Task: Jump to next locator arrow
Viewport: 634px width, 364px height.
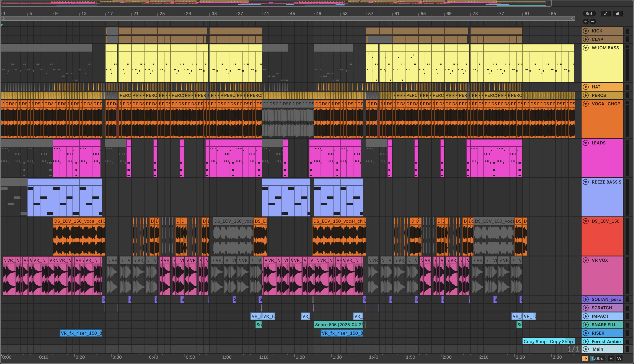Action: pos(593,22)
